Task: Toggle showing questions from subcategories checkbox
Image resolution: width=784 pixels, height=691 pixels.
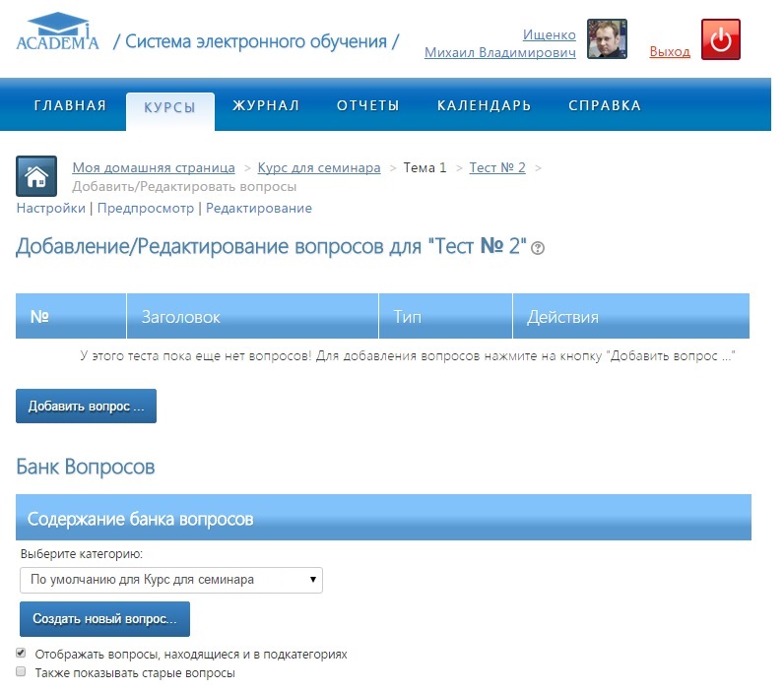Action: (x=21, y=653)
